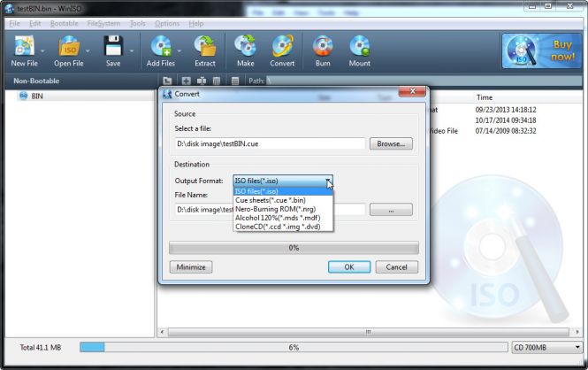Viewport: 588px width, 370px height.
Task: Click the Time column header
Action: [485, 97]
